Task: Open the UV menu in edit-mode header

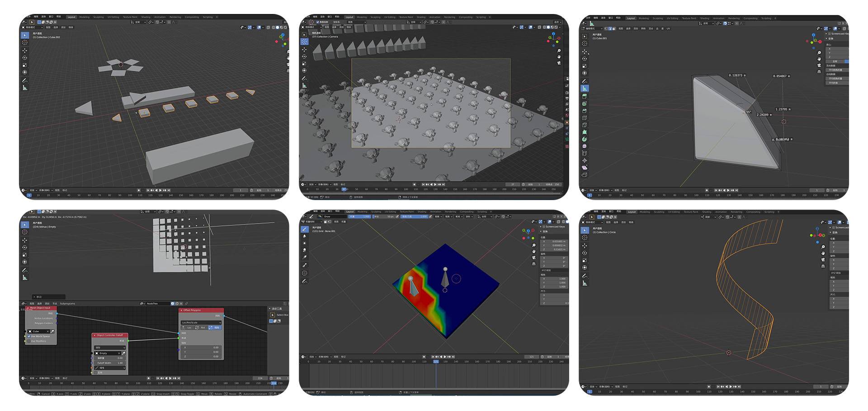Action: (x=668, y=28)
